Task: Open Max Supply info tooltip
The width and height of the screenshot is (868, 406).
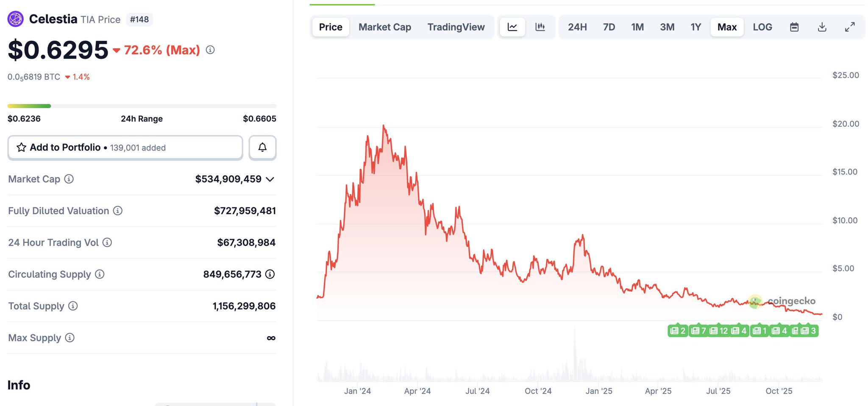Action: tap(70, 338)
